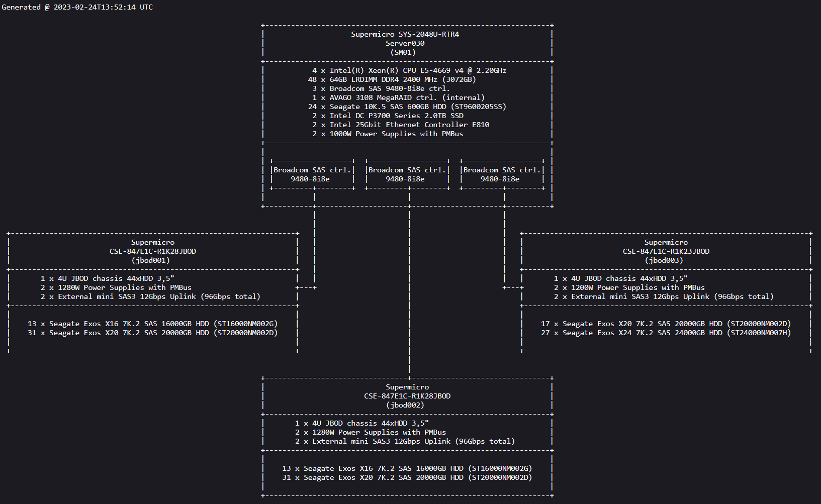Select the Intel 25Gbit Ethernet Controller line
The height and width of the screenshot is (504, 821).
(x=401, y=125)
